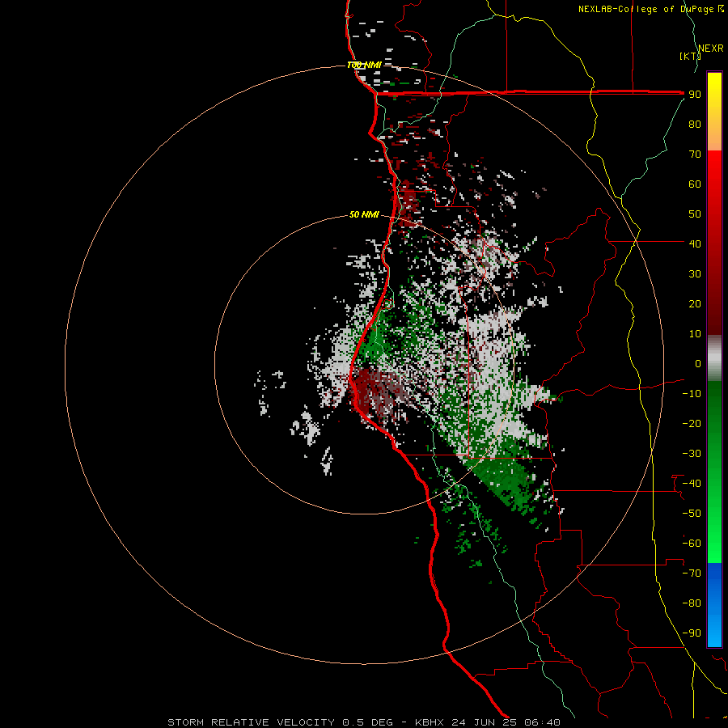The image size is (728, 728).
Task: Click the yellow-orange top segment of the velocity scale
Action: click(x=714, y=112)
